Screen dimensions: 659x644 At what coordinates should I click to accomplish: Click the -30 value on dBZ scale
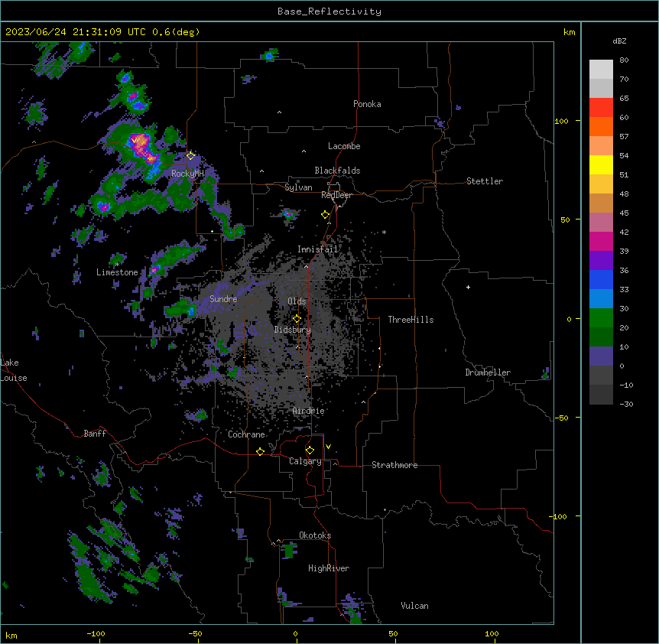pyautogui.click(x=626, y=404)
